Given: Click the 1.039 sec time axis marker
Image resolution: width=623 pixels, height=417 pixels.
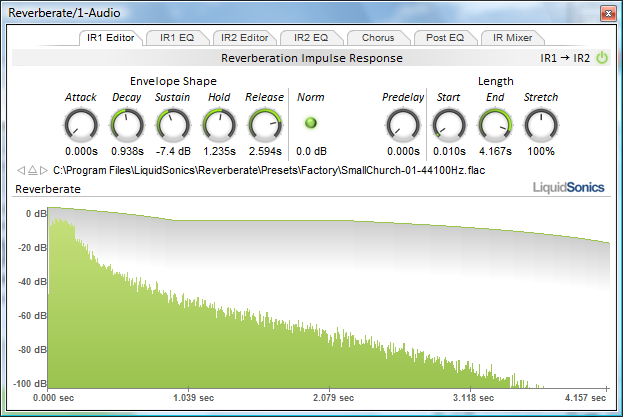Looking at the screenshot, I should pos(193,398).
